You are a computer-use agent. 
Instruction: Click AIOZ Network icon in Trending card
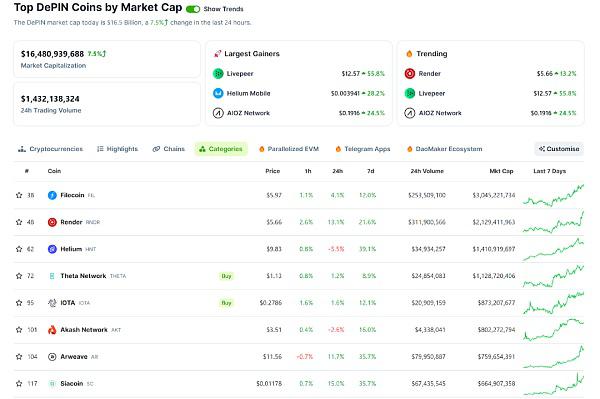click(410, 113)
